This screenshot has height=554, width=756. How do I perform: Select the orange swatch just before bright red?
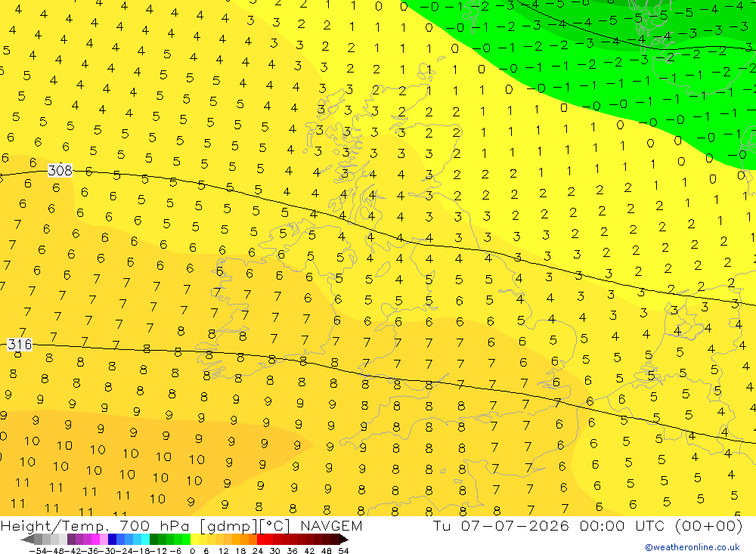[x=253, y=539]
